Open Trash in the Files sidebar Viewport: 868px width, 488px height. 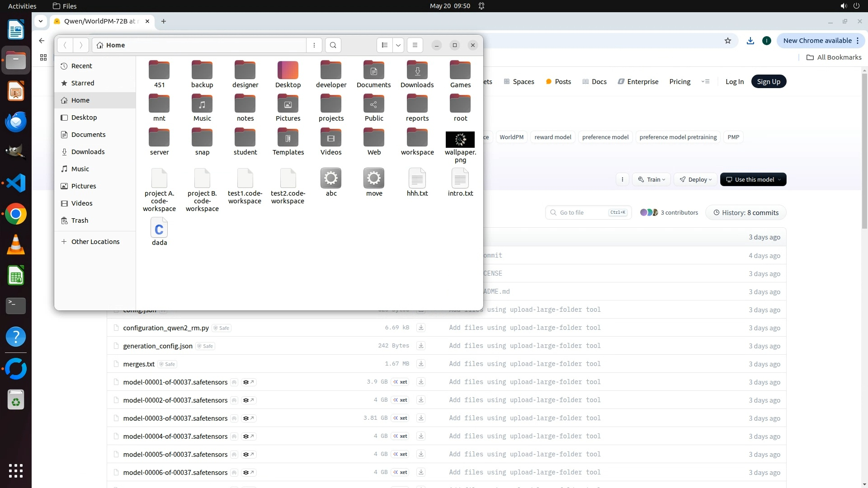point(80,221)
